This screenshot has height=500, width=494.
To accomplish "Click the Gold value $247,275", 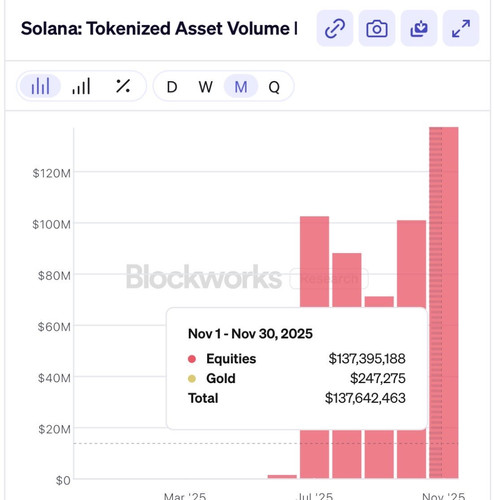I will [x=378, y=378].
